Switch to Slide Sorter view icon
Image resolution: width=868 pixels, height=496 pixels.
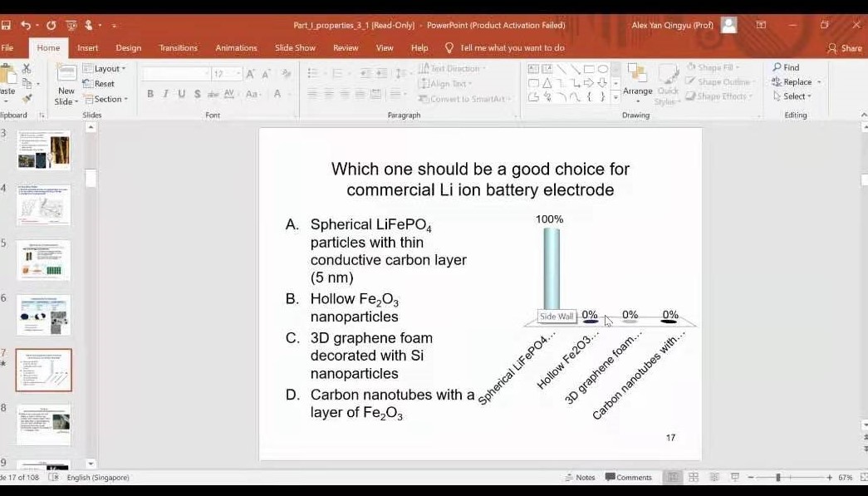pyautogui.click(x=693, y=478)
